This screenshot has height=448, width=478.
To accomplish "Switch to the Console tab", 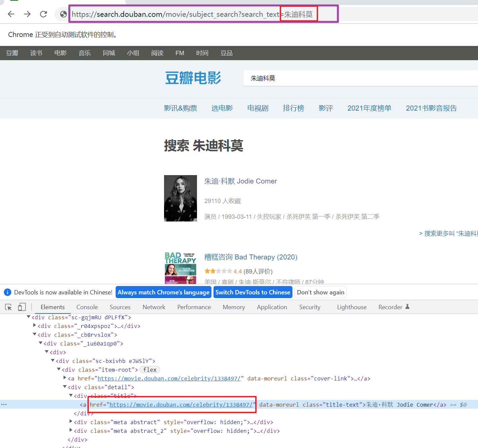I will (x=87, y=307).
